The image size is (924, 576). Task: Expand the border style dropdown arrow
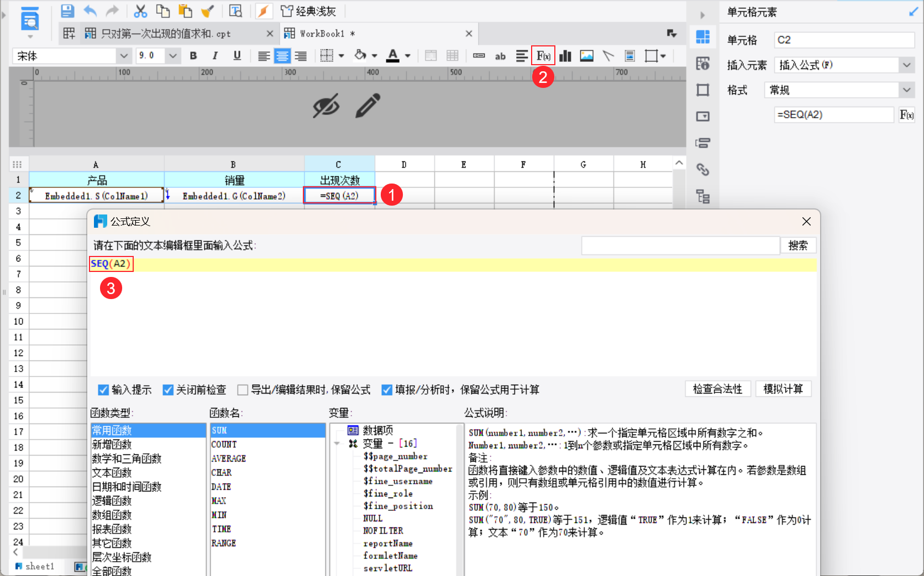[x=342, y=56]
